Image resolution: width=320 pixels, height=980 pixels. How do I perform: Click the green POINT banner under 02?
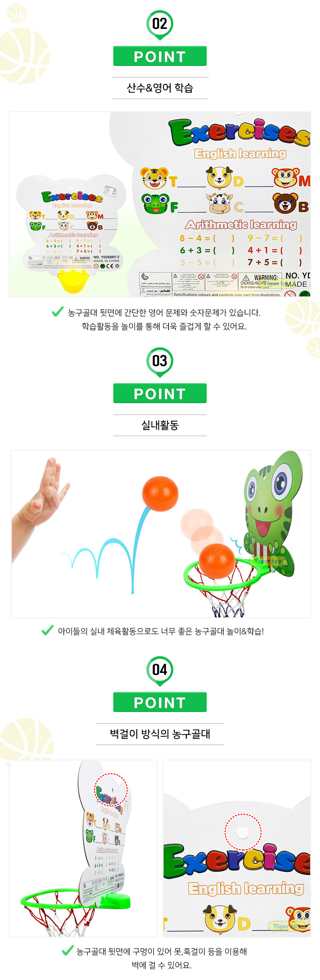160,56
